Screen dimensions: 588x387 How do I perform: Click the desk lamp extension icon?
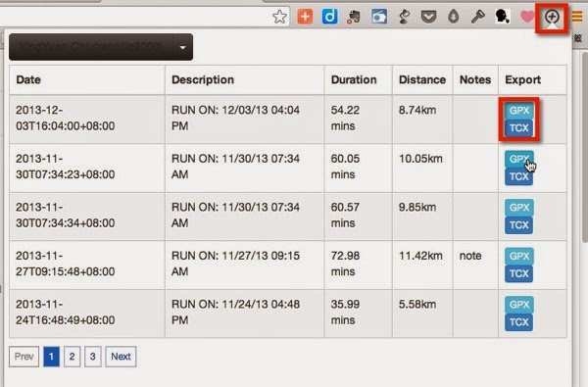pyautogui.click(x=404, y=17)
